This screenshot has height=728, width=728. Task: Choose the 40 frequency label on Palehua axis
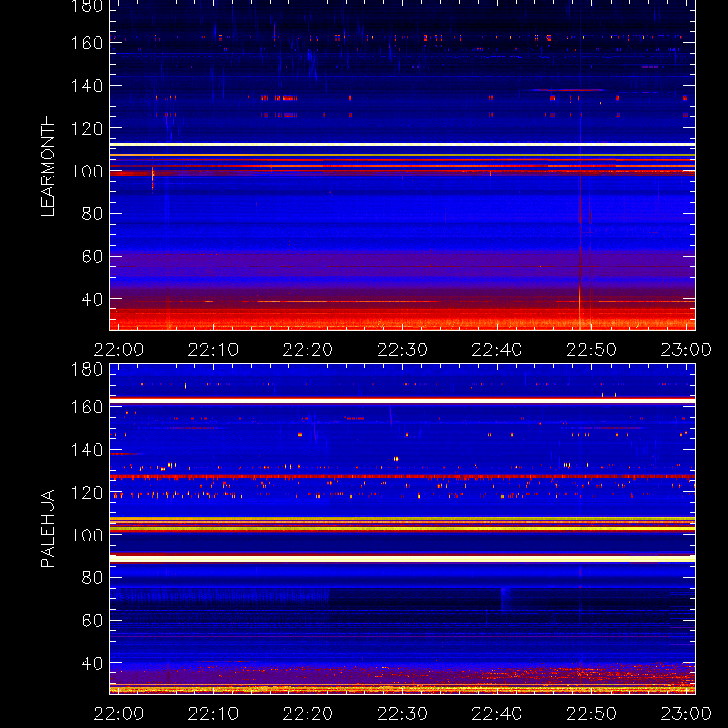click(92, 663)
